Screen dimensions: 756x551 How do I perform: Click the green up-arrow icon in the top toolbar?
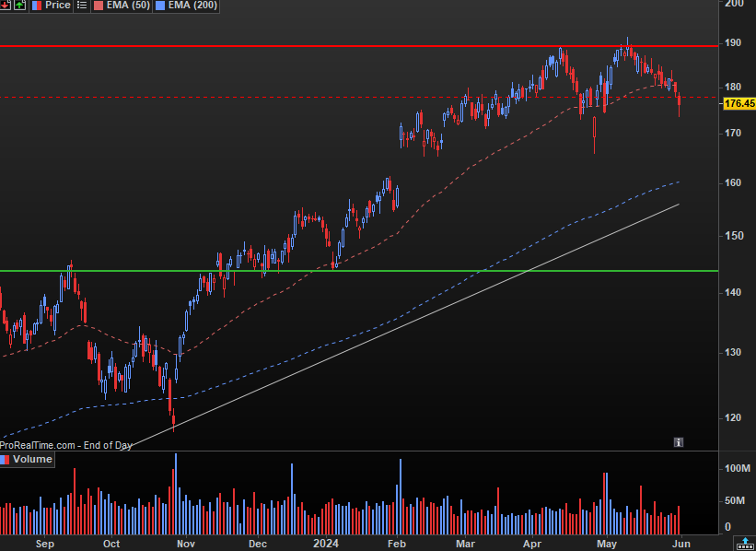point(19,6)
